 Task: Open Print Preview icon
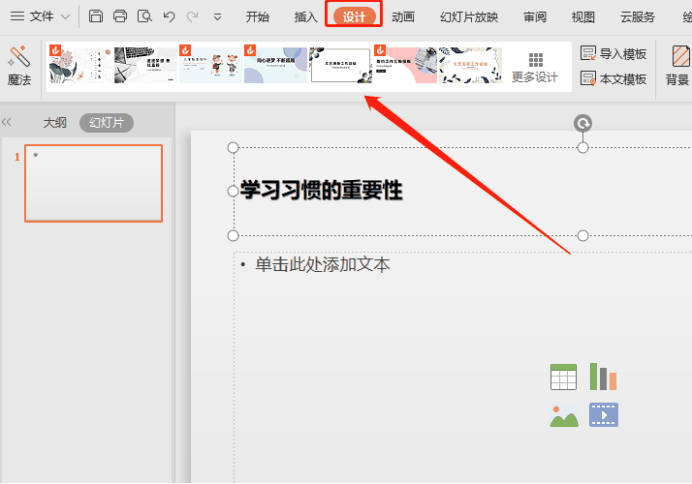[144, 16]
